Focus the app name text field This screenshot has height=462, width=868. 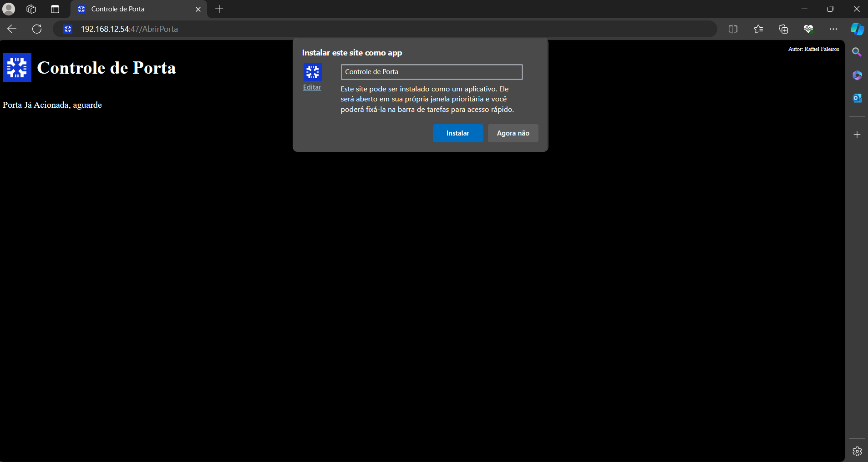[x=431, y=72]
